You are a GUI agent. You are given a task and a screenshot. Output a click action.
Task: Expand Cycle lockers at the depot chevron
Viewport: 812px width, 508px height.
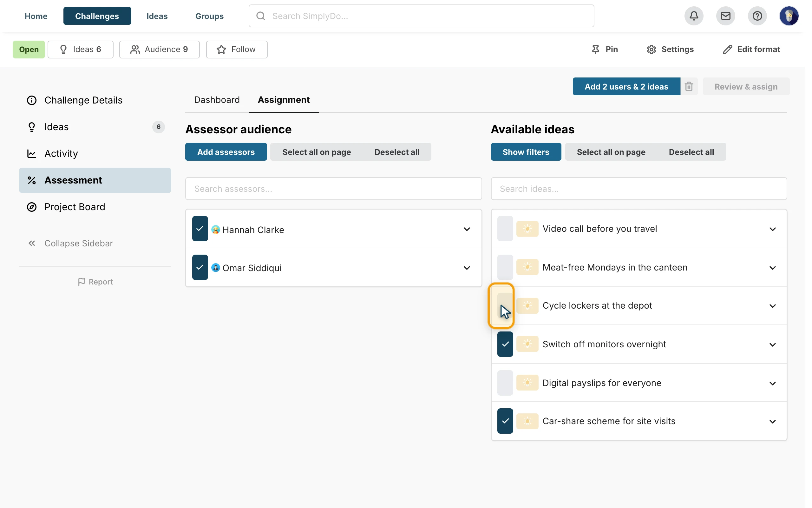pyautogui.click(x=772, y=306)
